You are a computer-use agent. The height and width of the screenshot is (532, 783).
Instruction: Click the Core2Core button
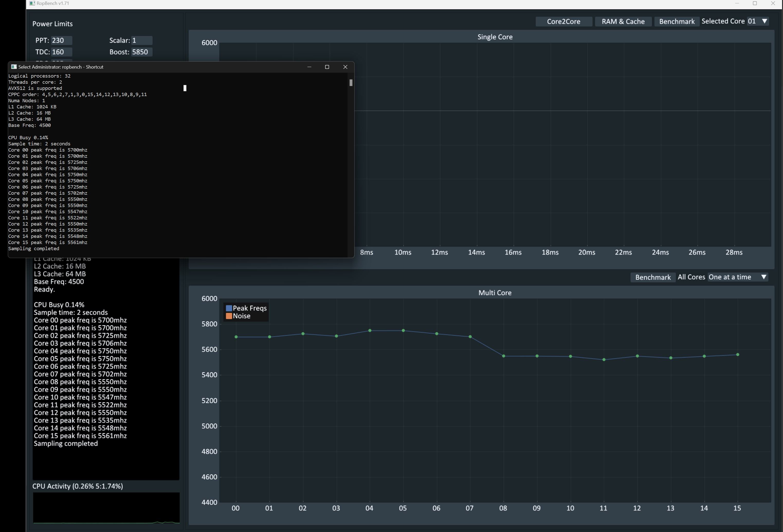[x=563, y=22]
